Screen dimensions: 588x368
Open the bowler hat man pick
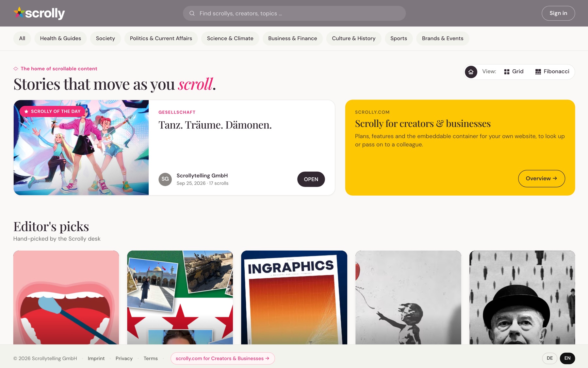522,297
